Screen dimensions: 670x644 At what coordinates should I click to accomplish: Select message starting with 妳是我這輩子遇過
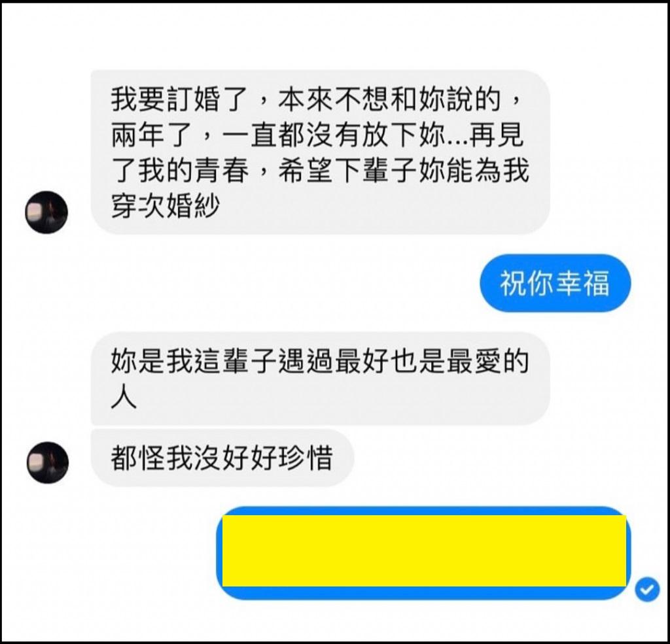pyautogui.click(x=320, y=379)
